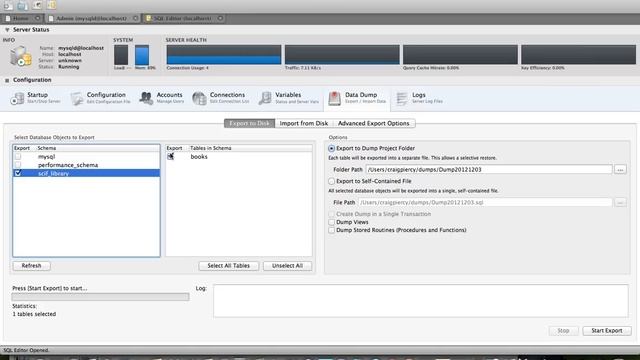Click the Refresh button
The width and height of the screenshot is (640, 360).
[x=31, y=266]
